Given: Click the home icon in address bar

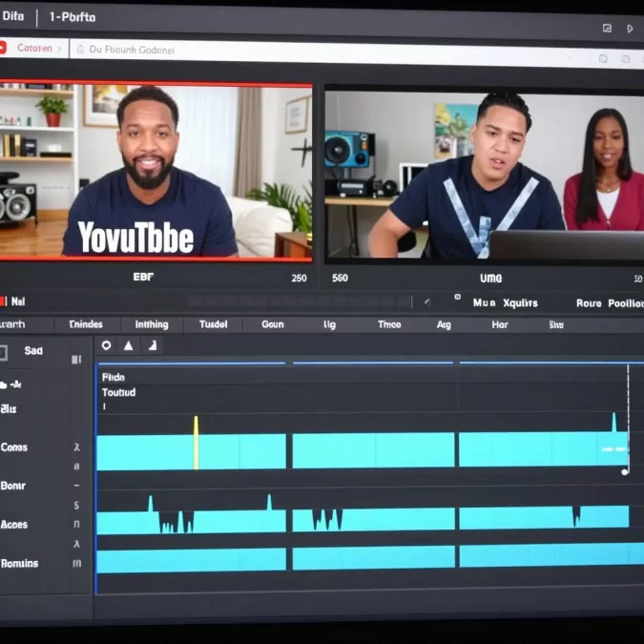Looking at the screenshot, I should click(80, 50).
